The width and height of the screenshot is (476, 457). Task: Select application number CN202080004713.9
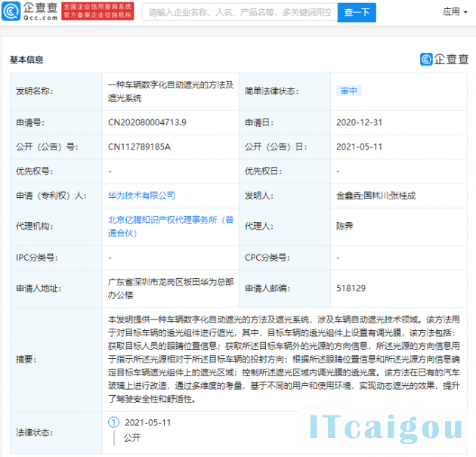(147, 122)
